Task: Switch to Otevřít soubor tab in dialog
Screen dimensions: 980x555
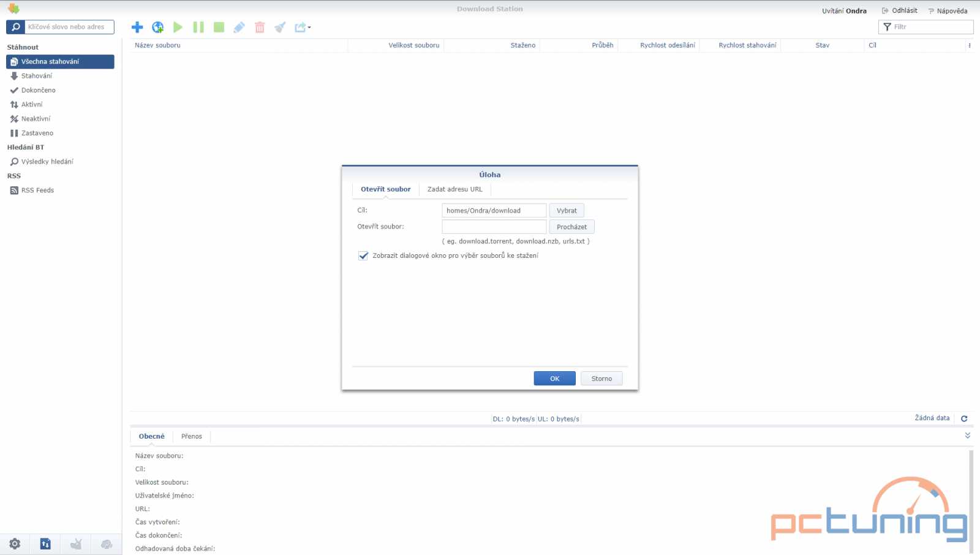Action: pos(385,189)
